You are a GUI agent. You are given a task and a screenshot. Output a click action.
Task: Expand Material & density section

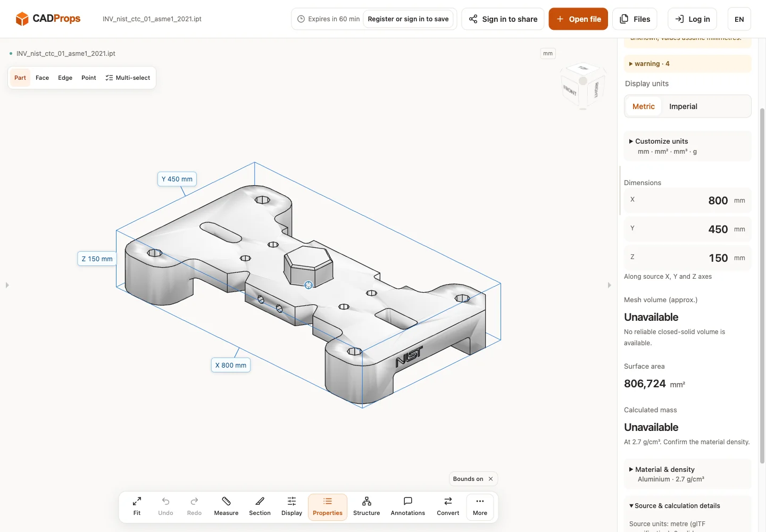pyautogui.click(x=687, y=474)
